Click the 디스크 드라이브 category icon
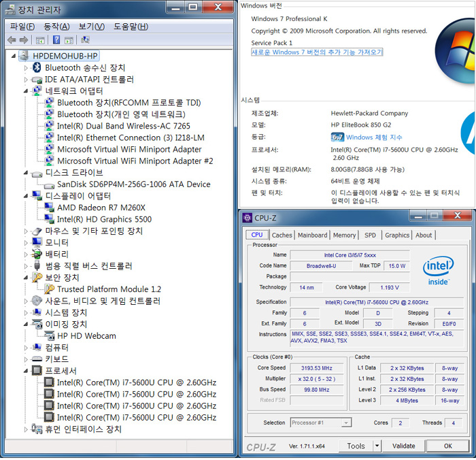 [37, 174]
